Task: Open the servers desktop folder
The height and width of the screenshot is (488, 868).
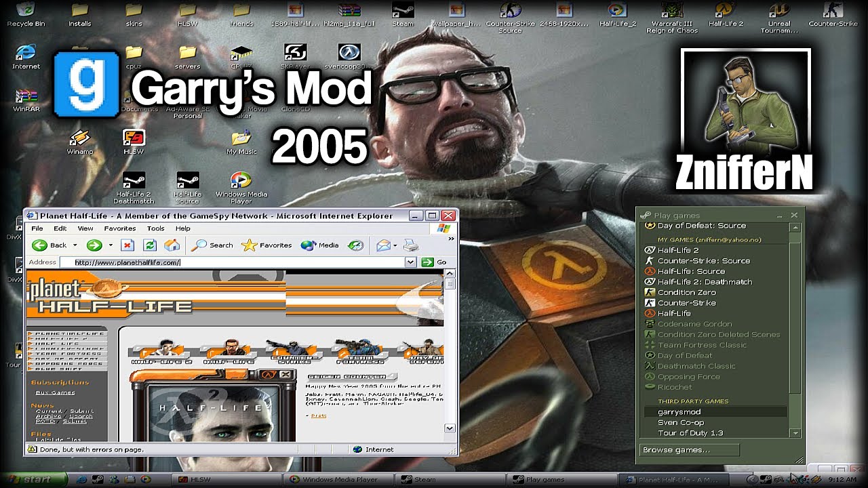Action: pos(187,57)
